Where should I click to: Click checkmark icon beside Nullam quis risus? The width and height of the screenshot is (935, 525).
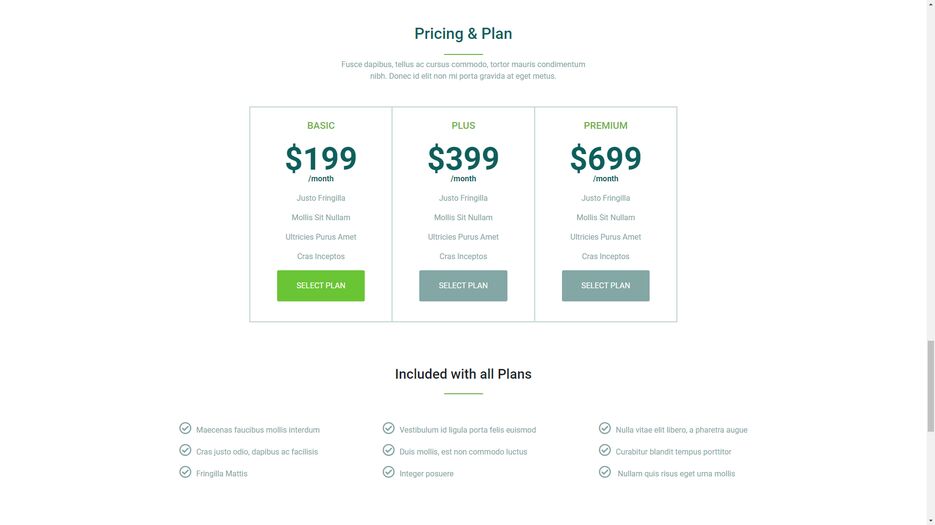pyautogui.click(x=605, y=472)
